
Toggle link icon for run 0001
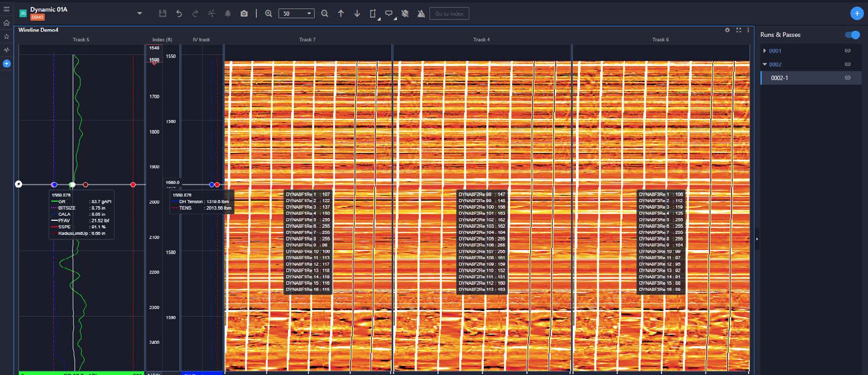(x=847, y=51)
